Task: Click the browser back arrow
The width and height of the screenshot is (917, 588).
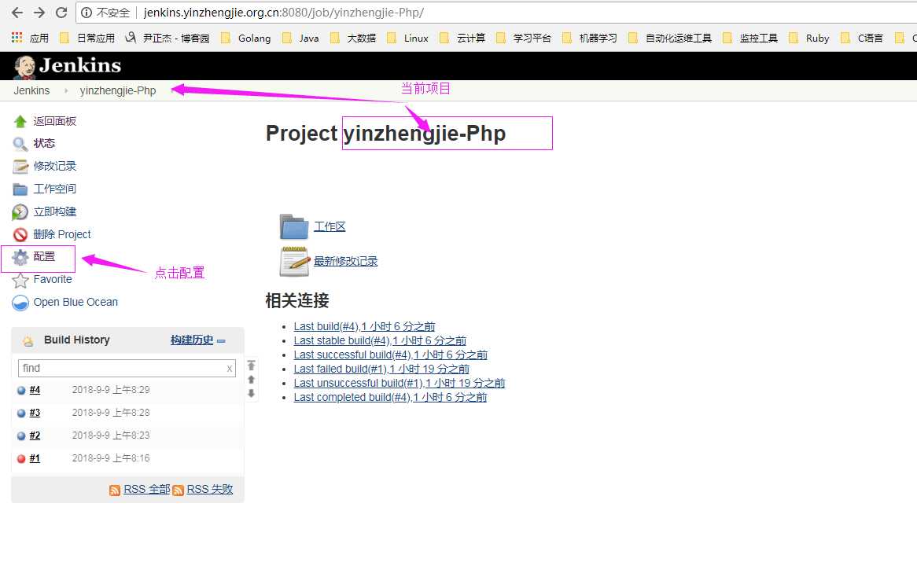Action: coord(17,13)
